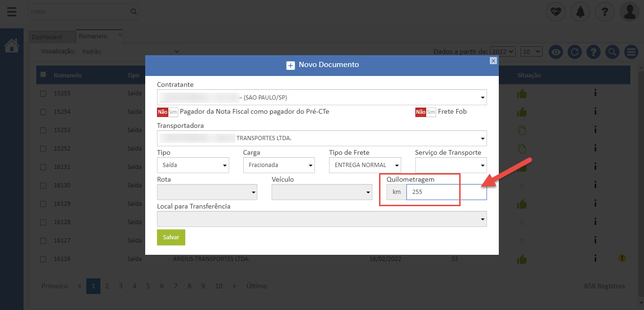Open the hamburger menu at top left

coord(11,12)
